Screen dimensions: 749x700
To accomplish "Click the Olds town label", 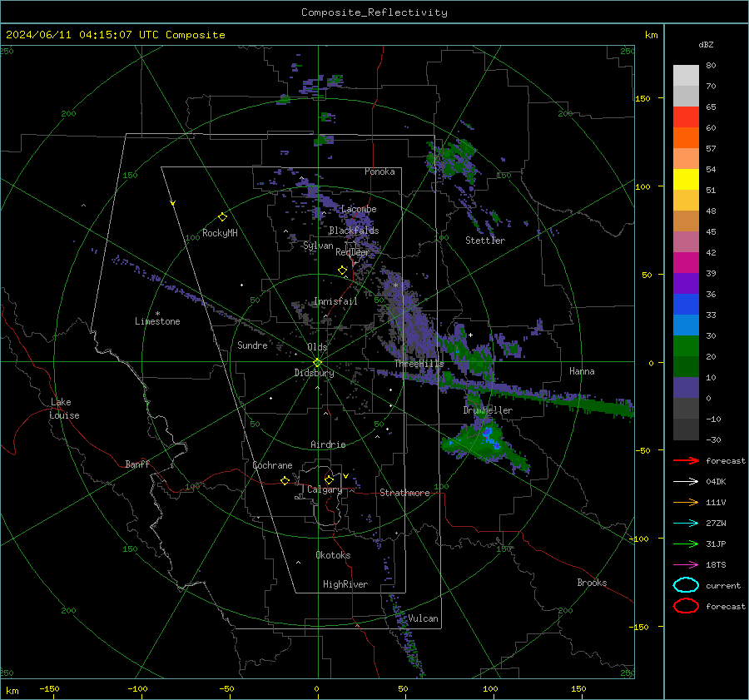I will [x=317, y=347].
